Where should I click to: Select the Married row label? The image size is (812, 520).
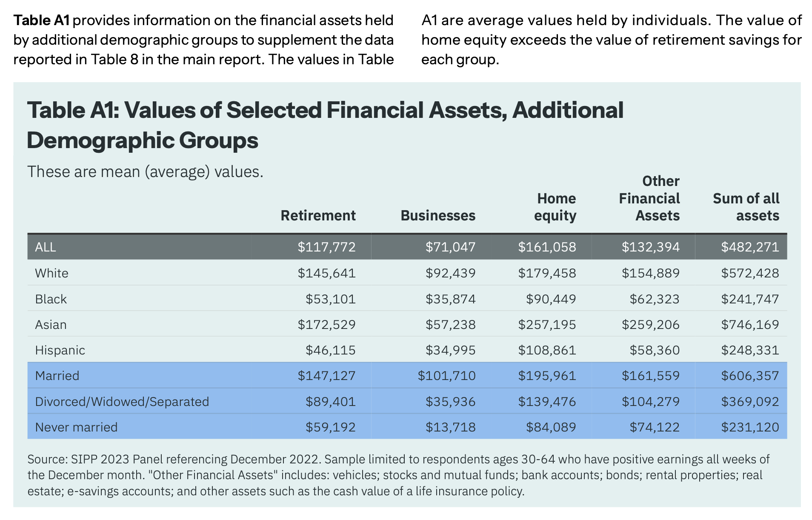57,376
